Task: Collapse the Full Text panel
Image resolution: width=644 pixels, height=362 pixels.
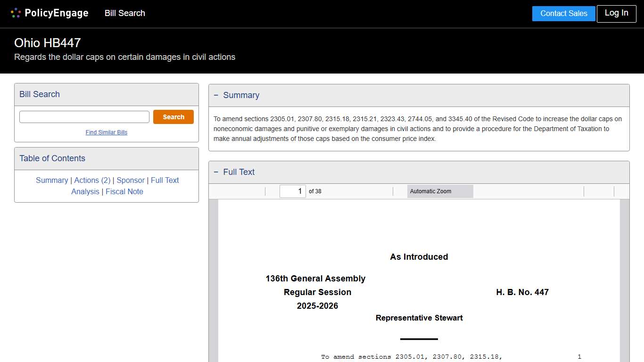Action: pyautogui.click(x=216, y=172)
